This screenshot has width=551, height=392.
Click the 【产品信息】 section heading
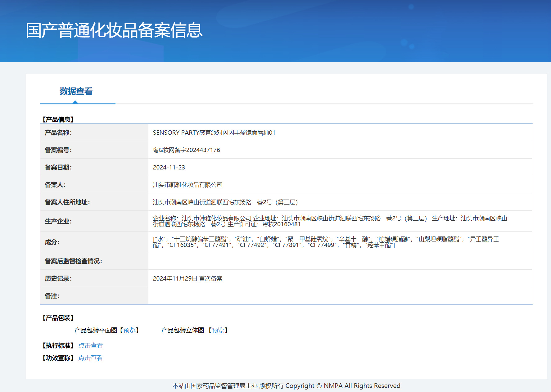click(x=58, y=119)
